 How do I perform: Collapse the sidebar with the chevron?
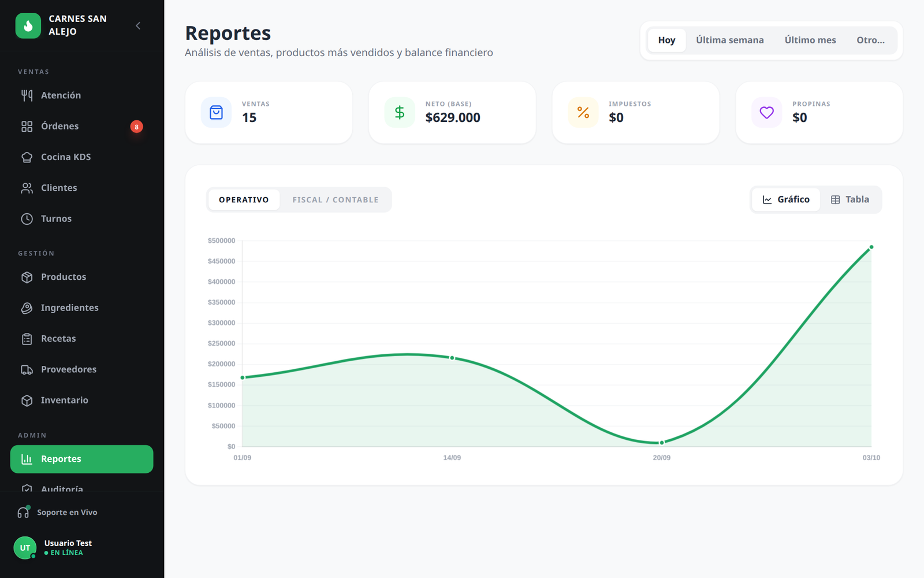(138, 25)
